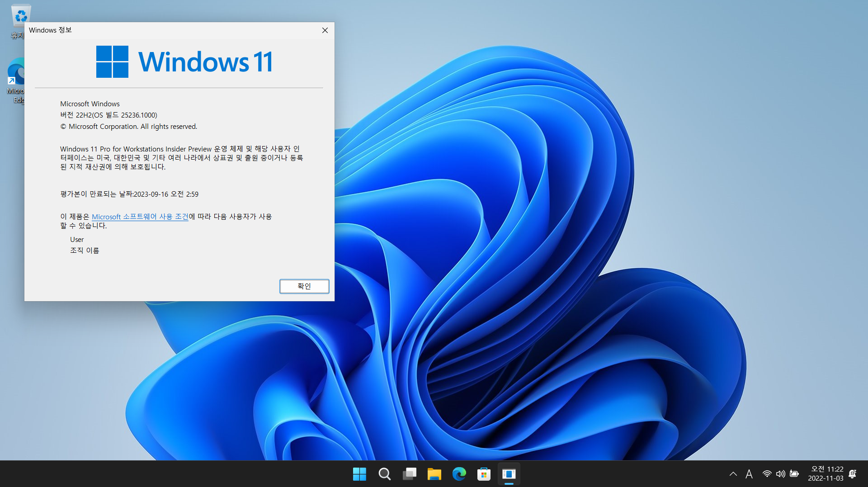Close the Windows 정보 dialog
This screenshot has height=487, width=868.
(x=325, y=30)
